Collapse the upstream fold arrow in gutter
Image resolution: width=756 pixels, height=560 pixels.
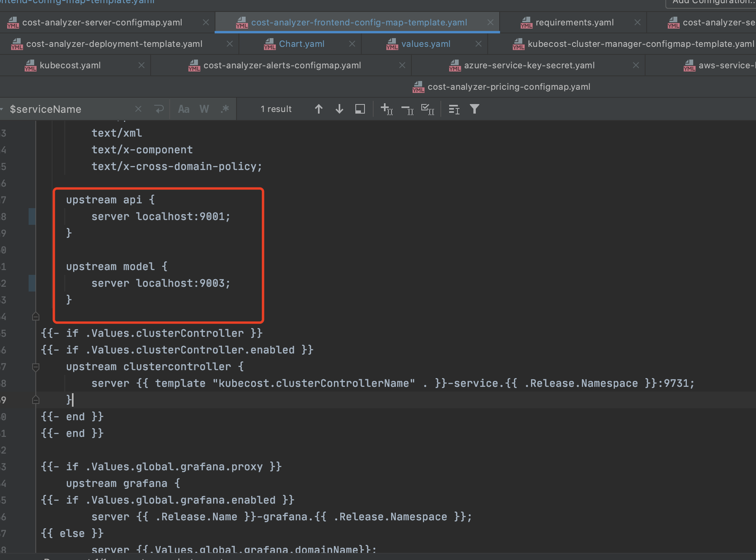click(x=36, y=316)
